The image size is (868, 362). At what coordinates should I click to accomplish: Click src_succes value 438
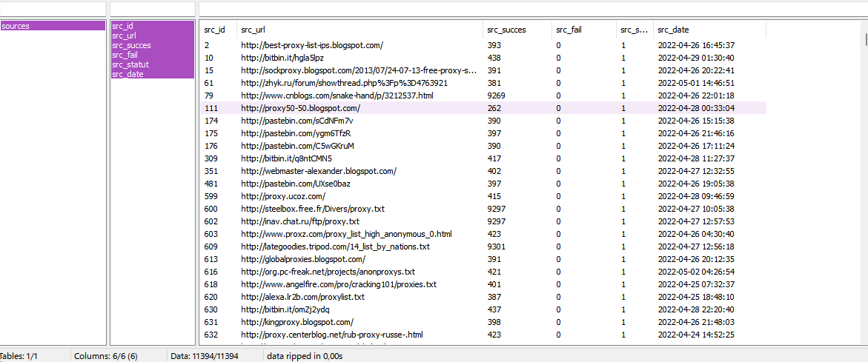(494, 58)
